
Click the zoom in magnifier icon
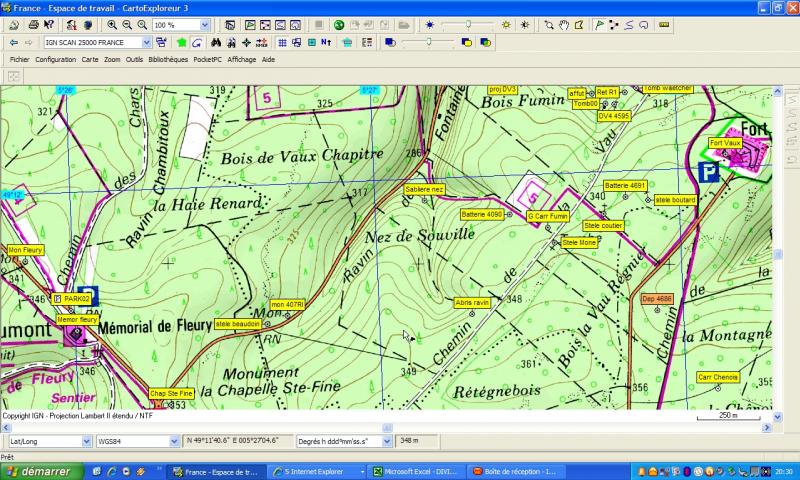(x=112, y=24)
